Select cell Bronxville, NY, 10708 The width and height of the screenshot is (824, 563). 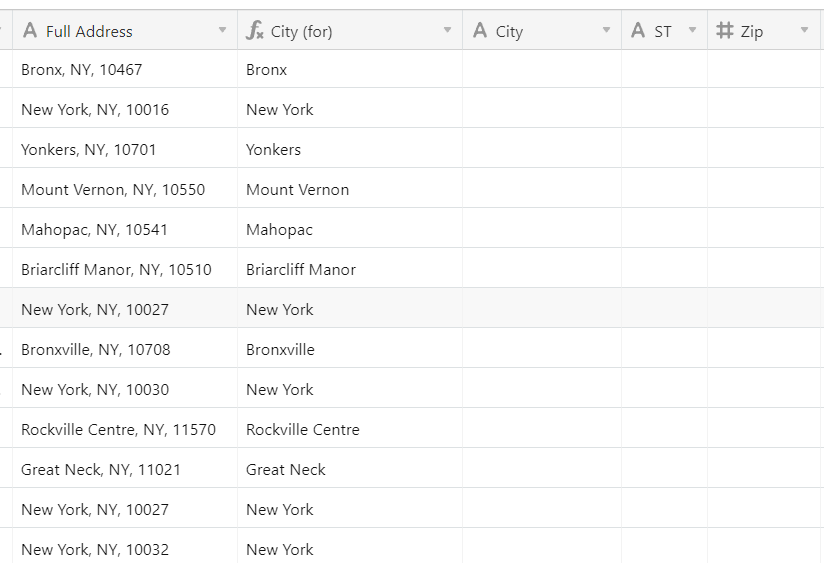(125, 349)
